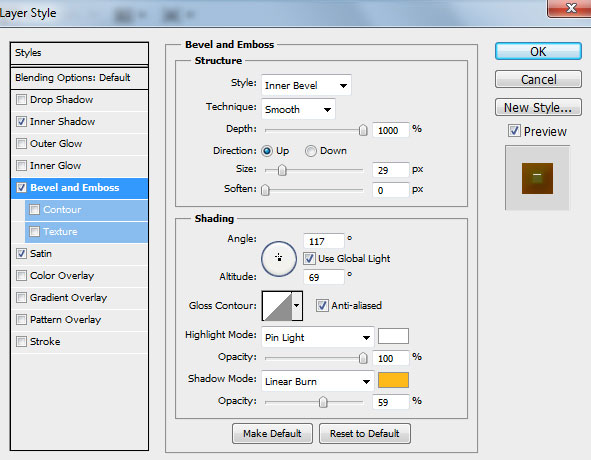Click the Soften value field 0
Viewport: 591px width, 460px height.
click(x=390, y=190)
